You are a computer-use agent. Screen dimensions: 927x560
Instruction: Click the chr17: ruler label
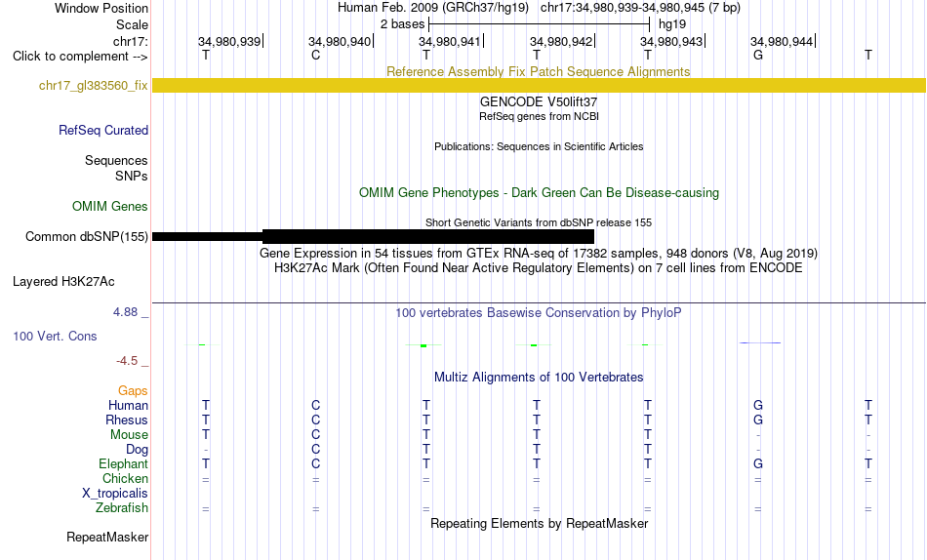tap(130, 41)
